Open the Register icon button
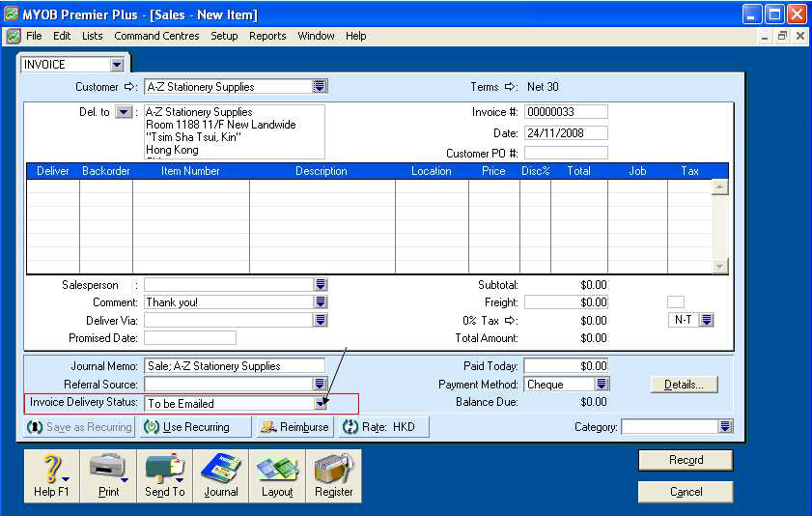This screenshot has width=812, height=516. (333, 475)
